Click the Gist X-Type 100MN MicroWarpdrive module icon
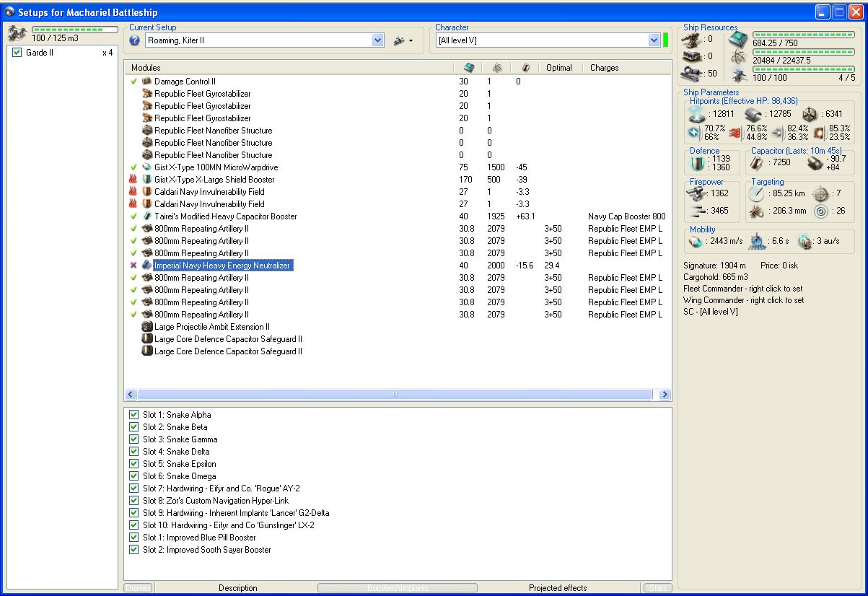868x596 pixels. [146, 167]
